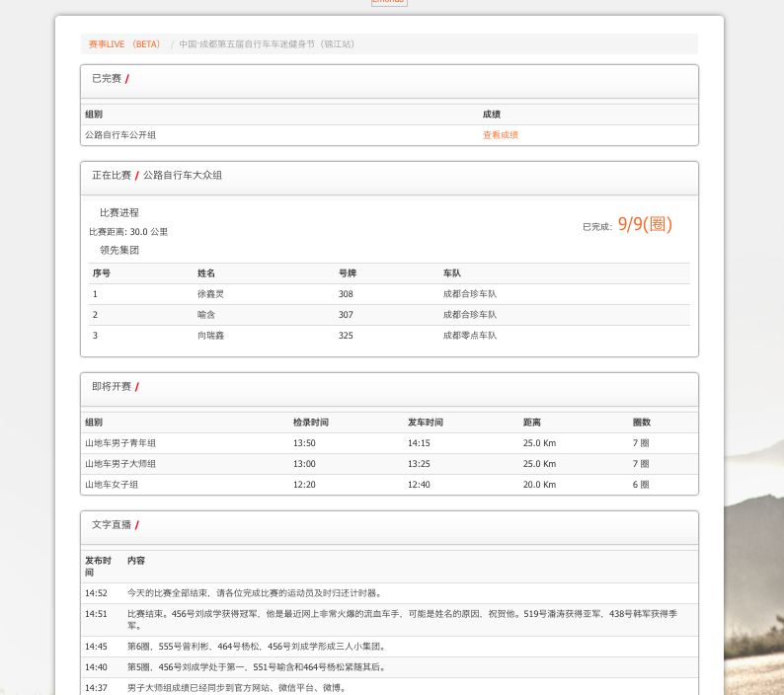Click the 20.0 Km distance cell
The width and height of the screenshot is (784, 695).
[539, 485]
